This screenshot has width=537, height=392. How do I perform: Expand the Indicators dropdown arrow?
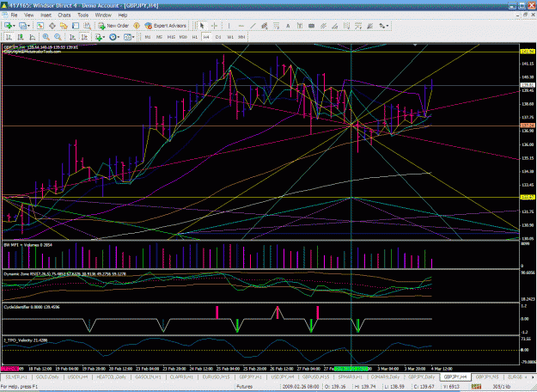(x=104, y=37)
